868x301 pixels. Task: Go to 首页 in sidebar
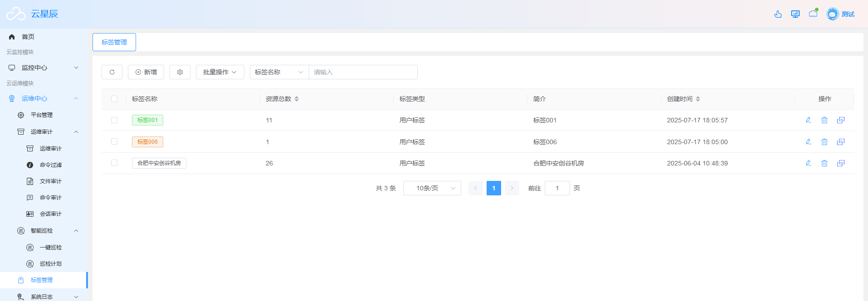pos(44,37)
